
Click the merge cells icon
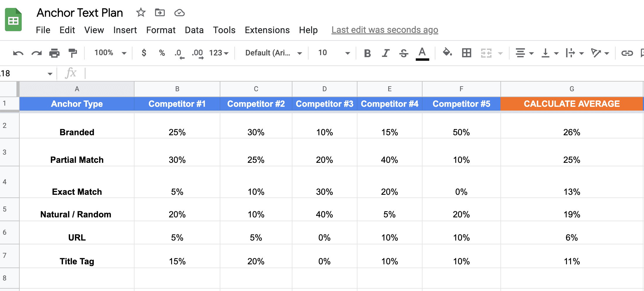point(486,53)
